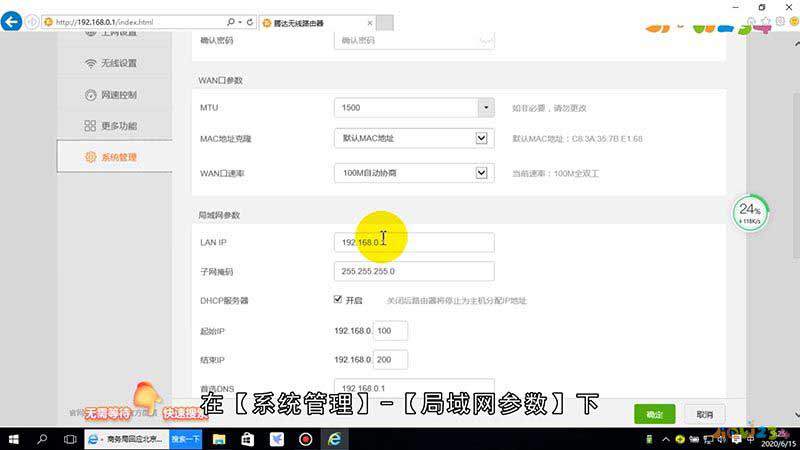Click the 子网掩码 field showing 255.255.255.0

[x=414, y=271]
